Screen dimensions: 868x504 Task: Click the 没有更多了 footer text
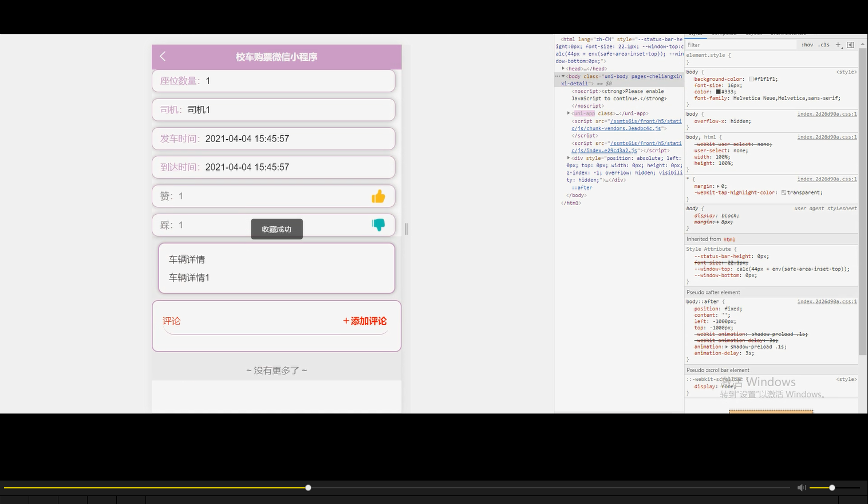[277, 371]
